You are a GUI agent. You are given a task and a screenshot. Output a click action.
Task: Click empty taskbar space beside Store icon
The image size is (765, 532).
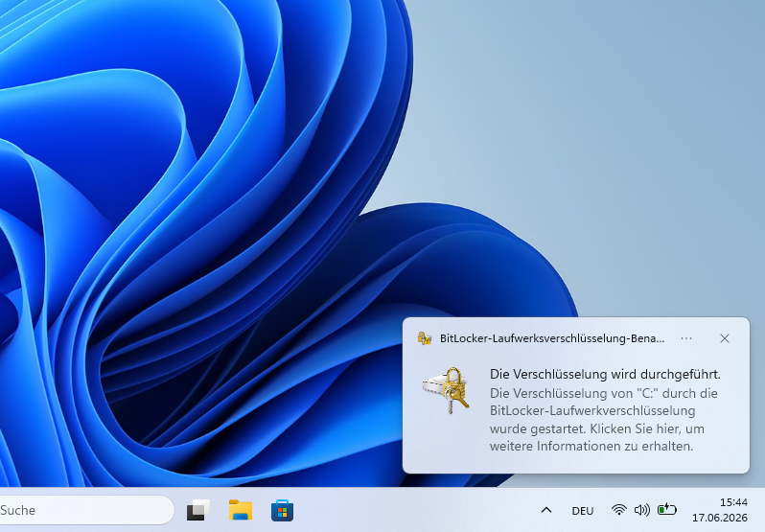[415, 510]
